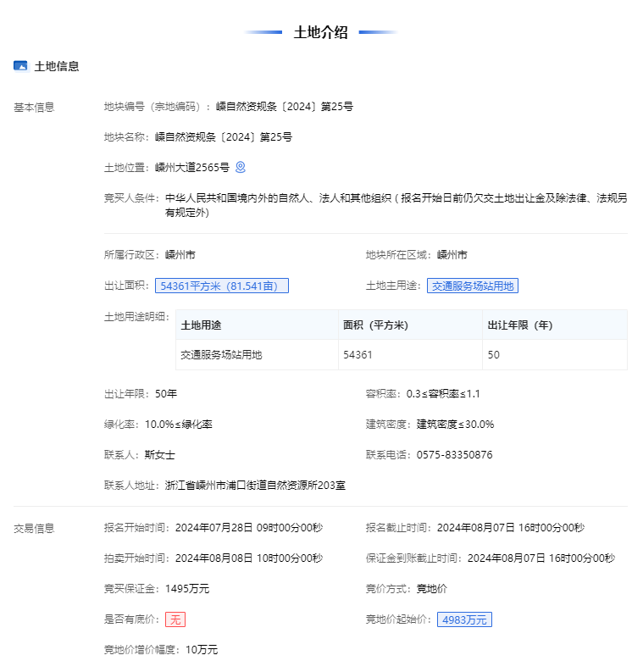Image resolution: width=632 pixels, height=672 pixels.
Task: Click the 土地信息 section picture icon
Action: tap(21, 66)
